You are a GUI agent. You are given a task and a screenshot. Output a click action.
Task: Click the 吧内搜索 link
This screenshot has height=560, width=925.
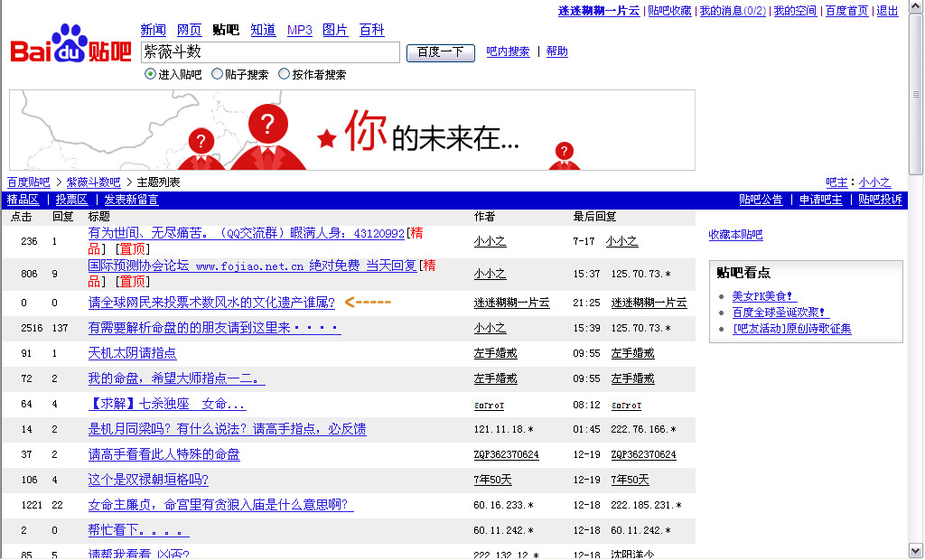click(x=508, y=51)
